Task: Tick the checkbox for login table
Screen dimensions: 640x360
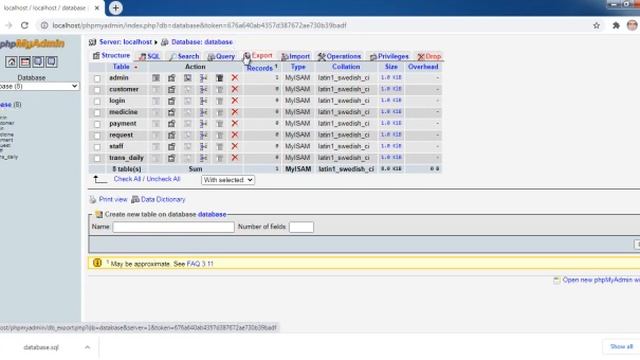Action: coord(97,101)
